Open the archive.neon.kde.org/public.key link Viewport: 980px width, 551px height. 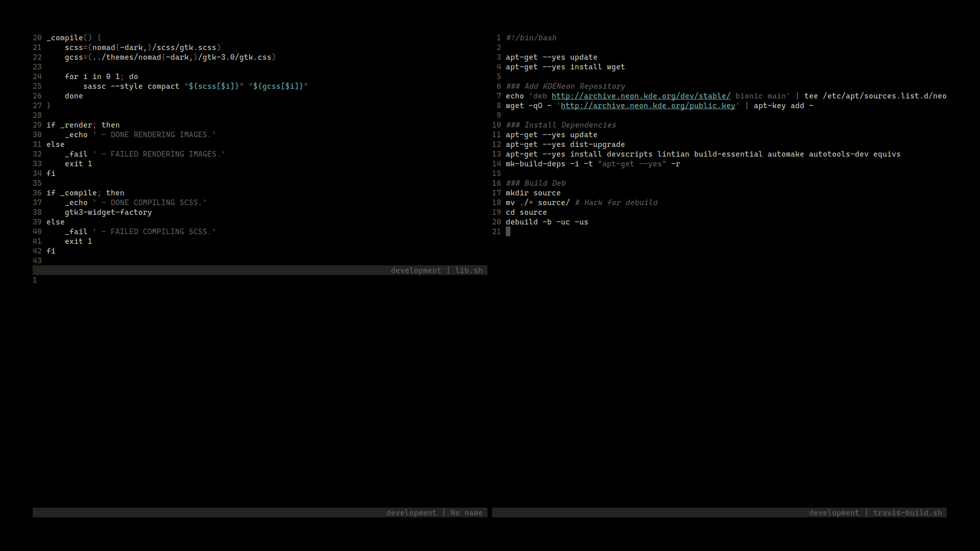pos(647,106)
